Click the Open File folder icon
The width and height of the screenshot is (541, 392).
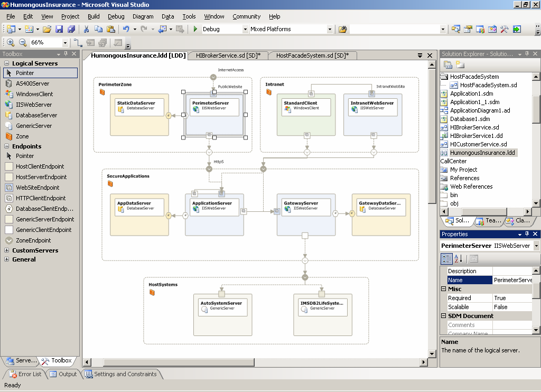(x=47, y=30)
